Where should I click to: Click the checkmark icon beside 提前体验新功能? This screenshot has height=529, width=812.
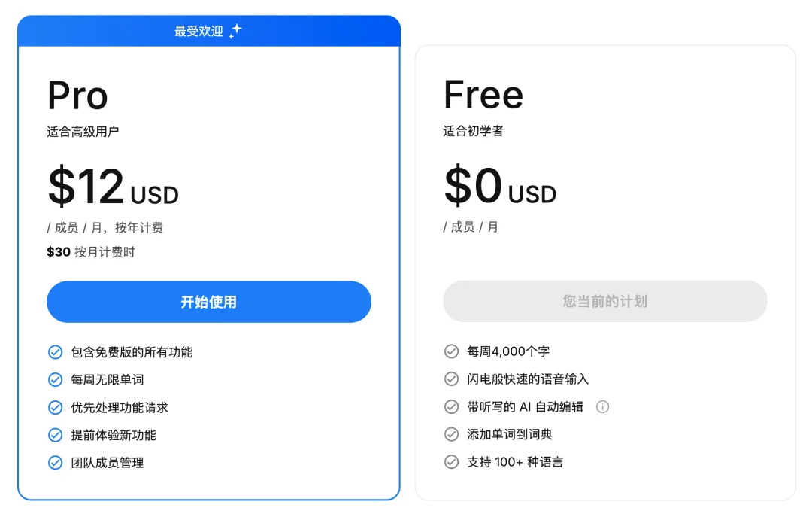point(56,435)
